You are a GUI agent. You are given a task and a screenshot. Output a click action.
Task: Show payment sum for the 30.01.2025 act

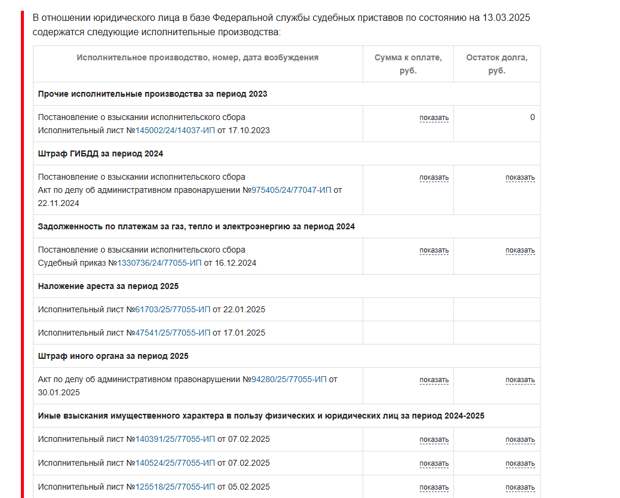click(x=434, y=380)
